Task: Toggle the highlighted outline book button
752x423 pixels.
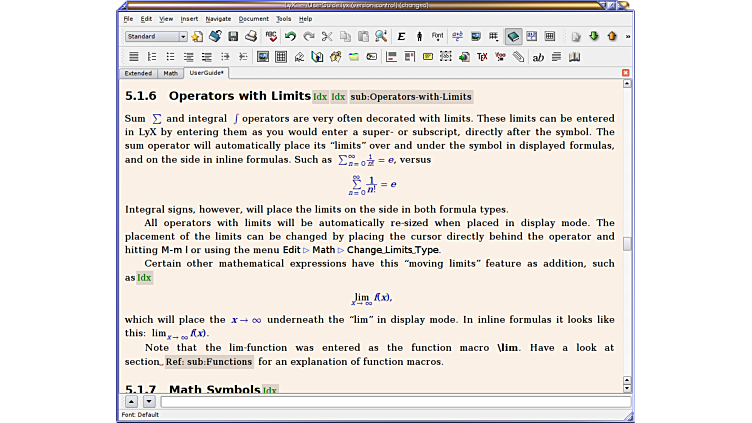Action: tap(513, 36)
